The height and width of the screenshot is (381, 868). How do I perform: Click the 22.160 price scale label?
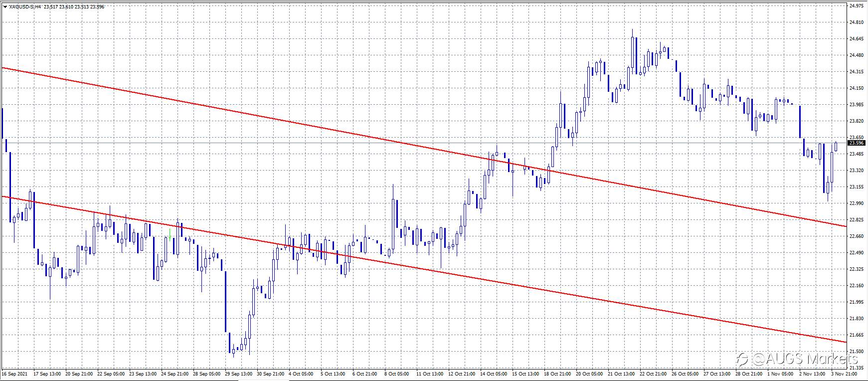pos(856,286)
